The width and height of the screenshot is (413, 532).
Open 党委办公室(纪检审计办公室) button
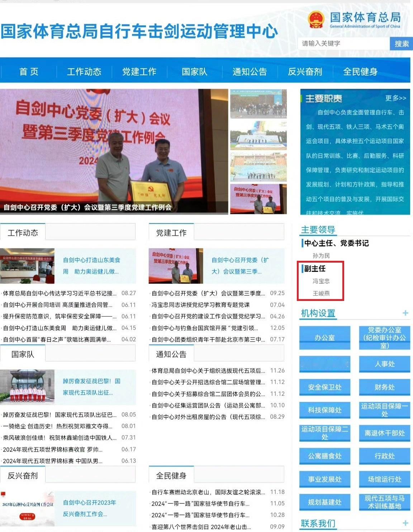(x=385, y=338)
